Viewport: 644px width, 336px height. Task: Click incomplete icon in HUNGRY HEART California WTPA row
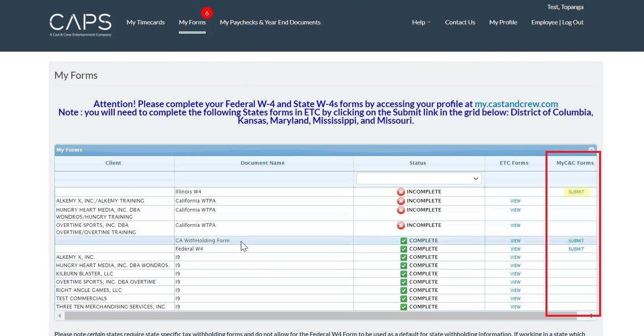pos(401,210)
